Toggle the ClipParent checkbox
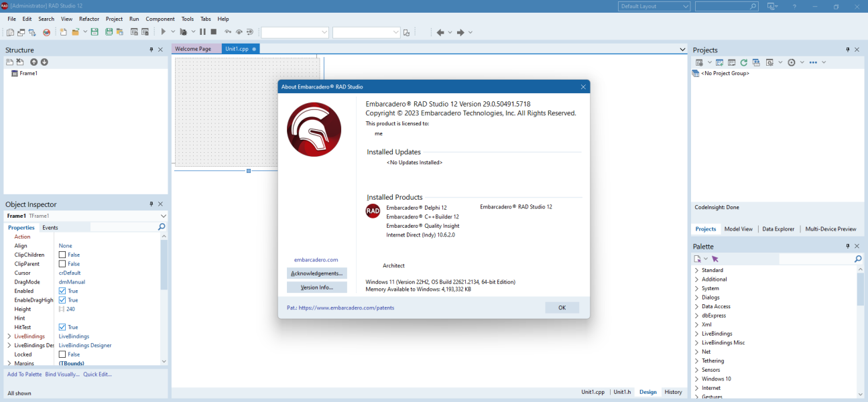Screen dimensions: 868x402 pyautogui.click(x=62, y=264)
